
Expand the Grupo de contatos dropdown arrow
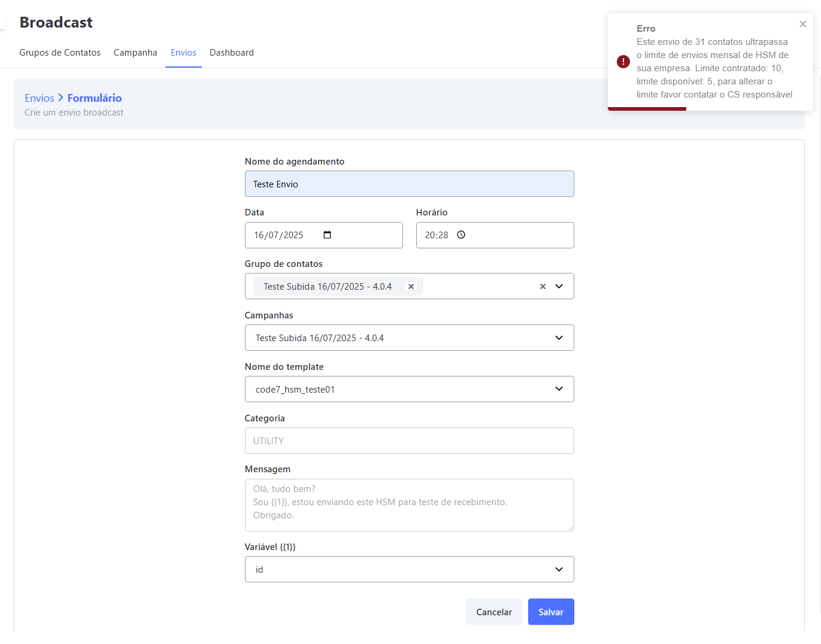pyautogui.click(x=559, y=287)
